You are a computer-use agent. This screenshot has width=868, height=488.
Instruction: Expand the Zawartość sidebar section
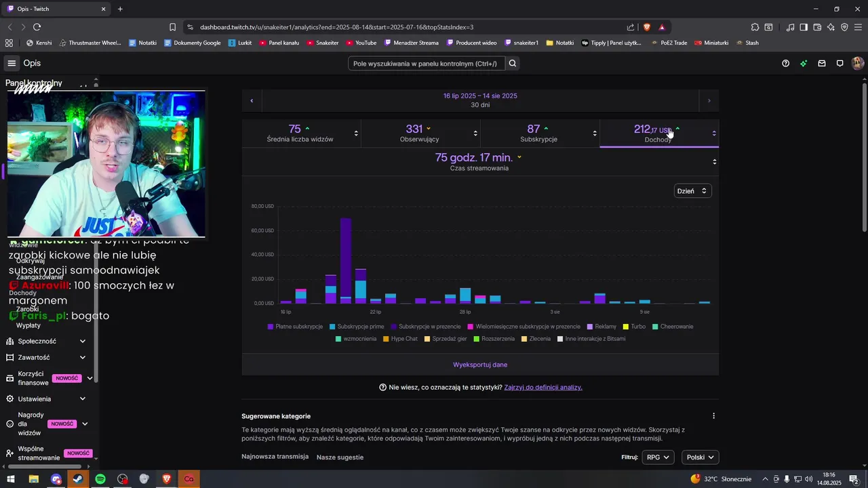pos(83,357)
